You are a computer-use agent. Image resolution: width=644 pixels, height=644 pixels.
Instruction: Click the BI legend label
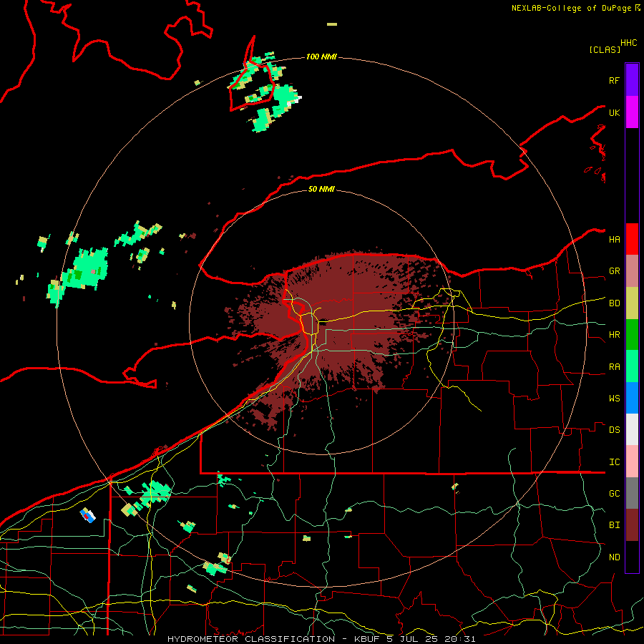pyautogui.click(x=614, y=525)
